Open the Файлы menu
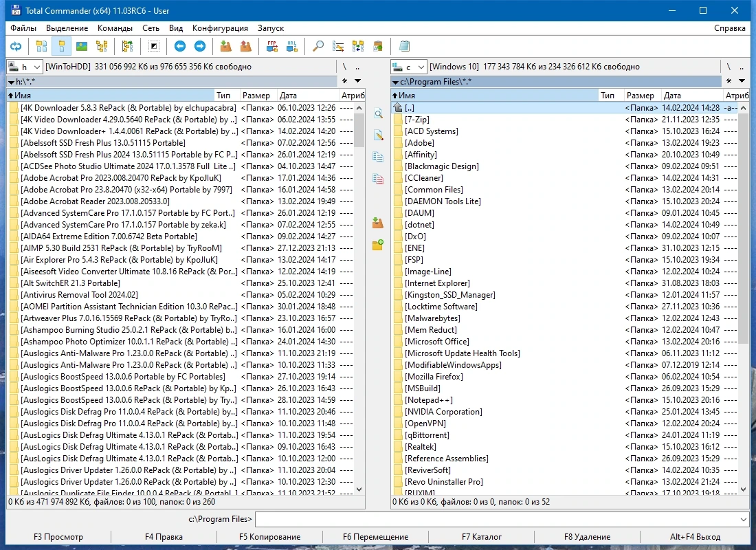The image size is (756, 550). pyautogui.click(x=23, y=28)
